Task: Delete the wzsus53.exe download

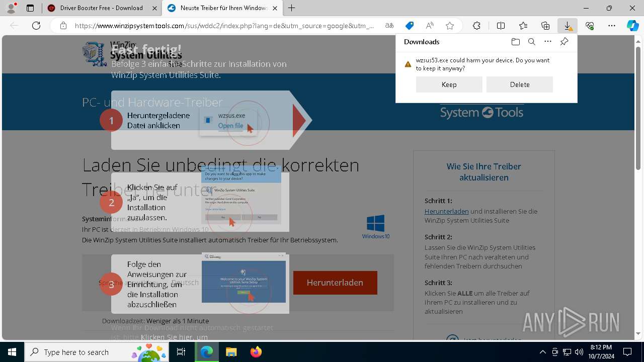Action: pos(520,84)
